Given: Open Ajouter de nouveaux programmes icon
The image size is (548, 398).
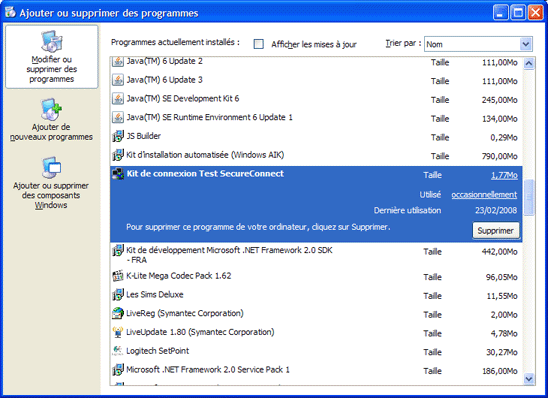Looking at the screenshot, I should click(x=51, y=109).
